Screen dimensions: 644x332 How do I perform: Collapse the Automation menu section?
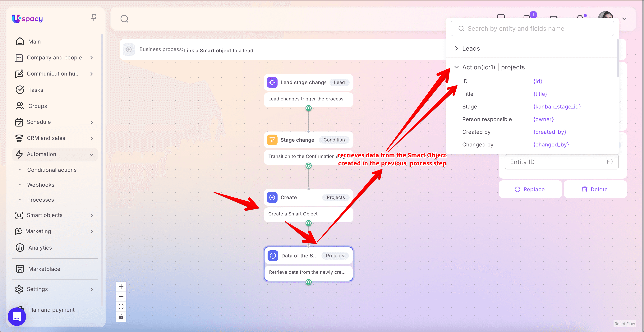pos(91,154)
